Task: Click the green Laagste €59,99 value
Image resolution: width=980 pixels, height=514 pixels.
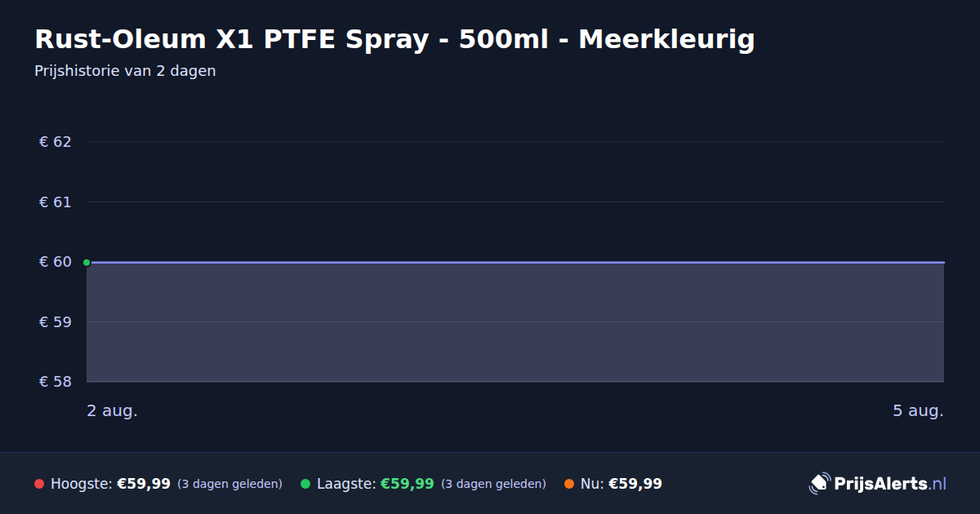Action: 408,484
